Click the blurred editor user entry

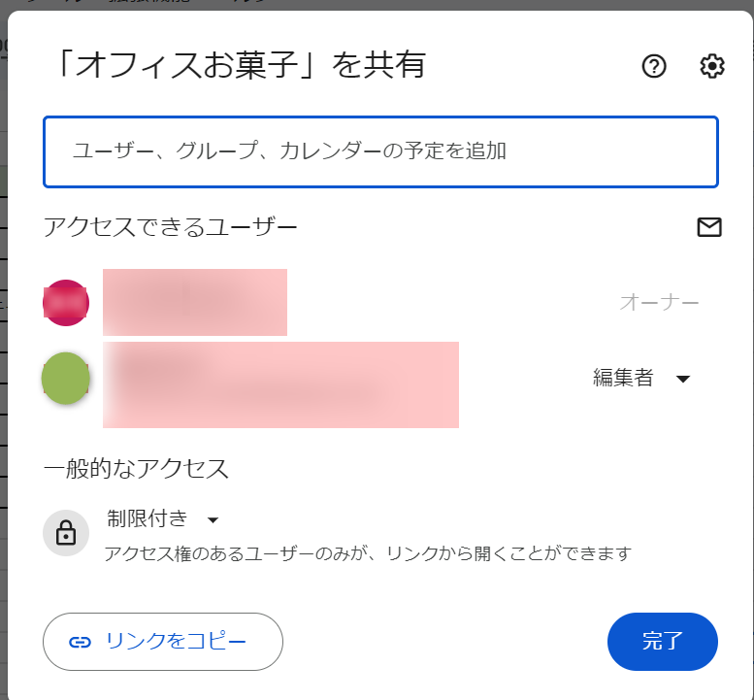[x=280, y=384]
